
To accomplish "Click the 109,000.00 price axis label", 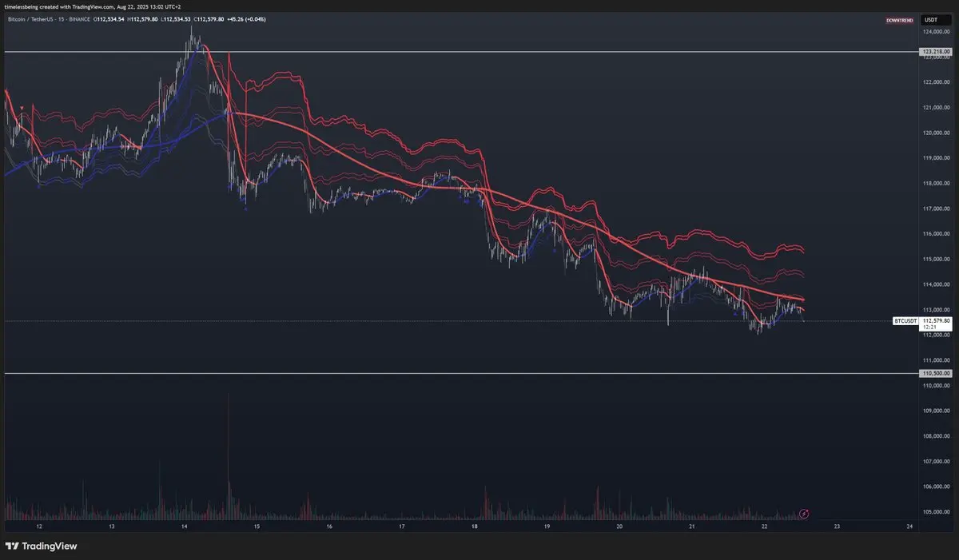I will click(x=936, y=411).
